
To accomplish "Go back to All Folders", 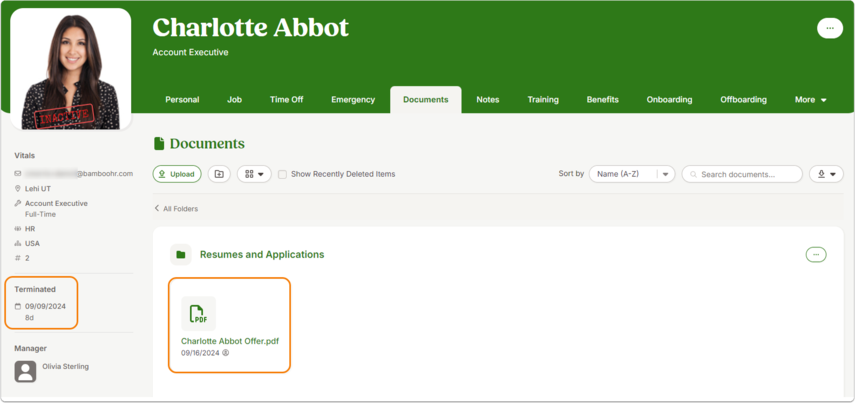I will coord(176,208).
